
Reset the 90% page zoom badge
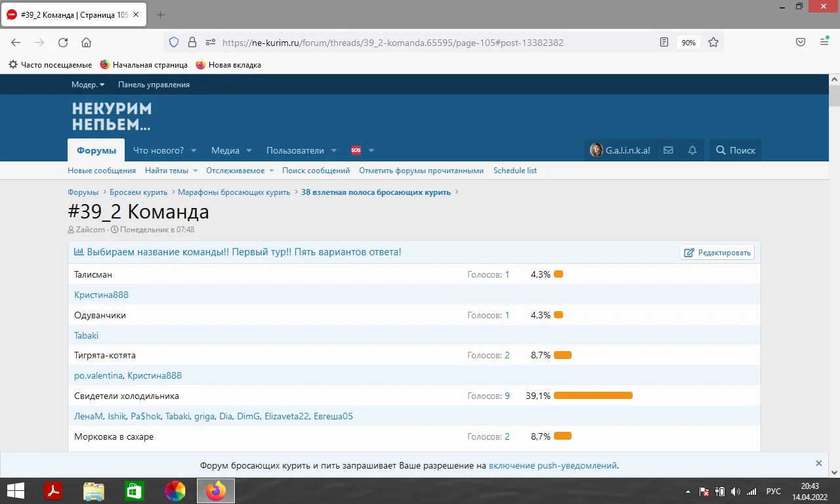pyautogui.click(x=688, y=43)
